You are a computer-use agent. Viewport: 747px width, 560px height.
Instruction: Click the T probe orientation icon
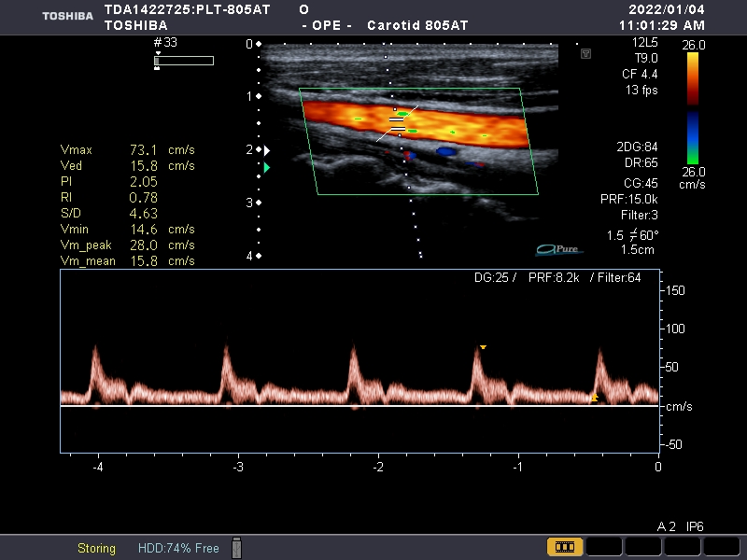[x=585, y=54]
